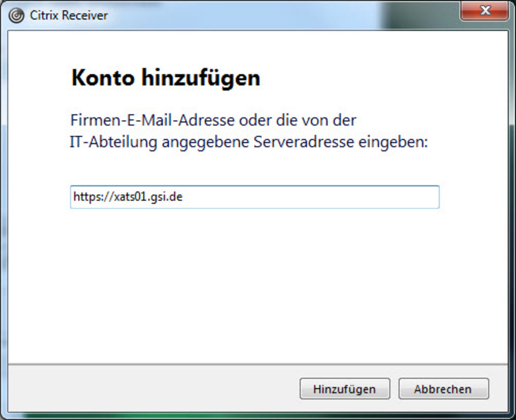Click the word IT-Abteilung in instructions

[113, 142]
